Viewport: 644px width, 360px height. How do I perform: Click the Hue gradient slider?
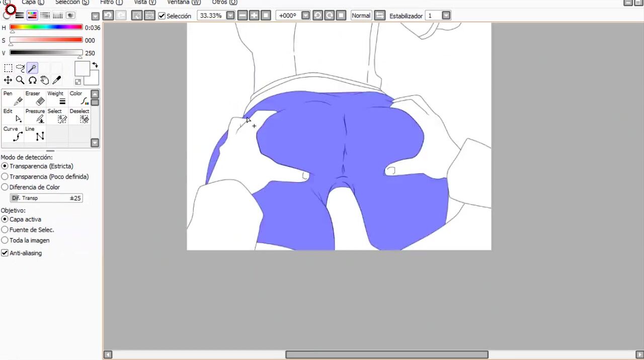pyautogui.click(x=46, y=27)
